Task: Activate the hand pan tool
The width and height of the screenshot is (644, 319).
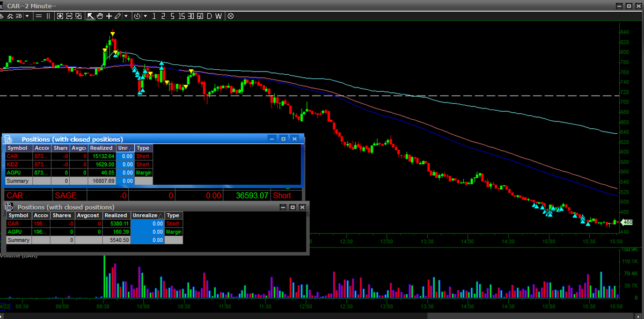Action: click(99, 16)
